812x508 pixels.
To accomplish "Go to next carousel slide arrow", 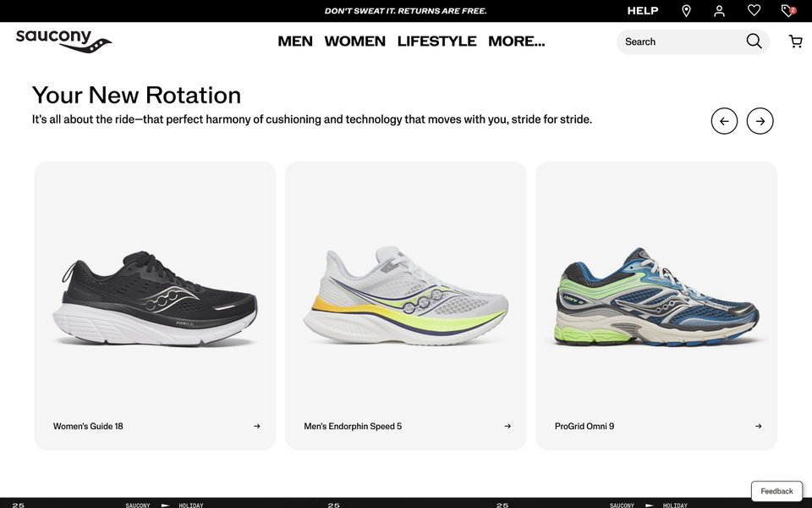I will point(760,121).
